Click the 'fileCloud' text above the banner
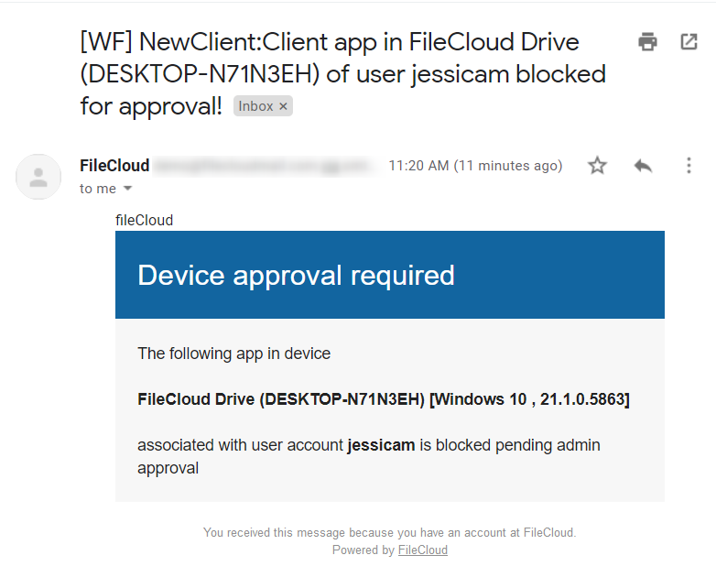716x588 pixels. [144, 220]
